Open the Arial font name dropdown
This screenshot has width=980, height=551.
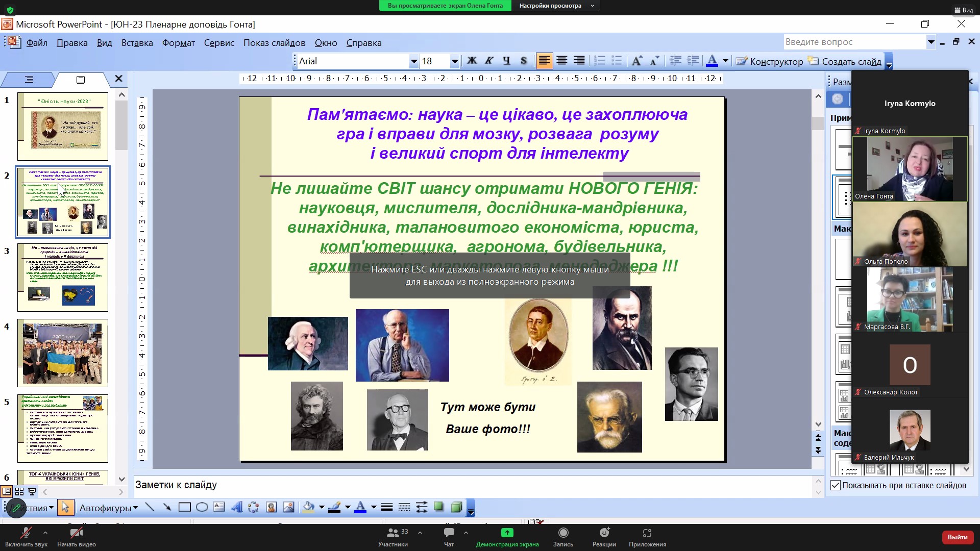coord(413,62)
